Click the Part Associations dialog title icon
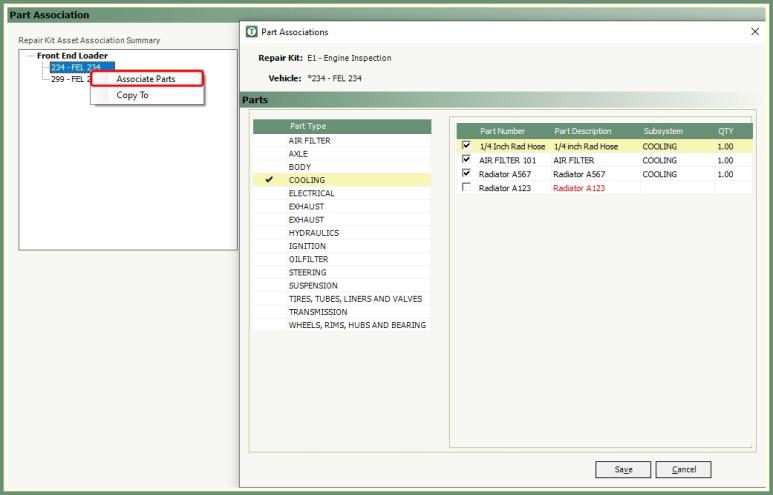Image resolution: width=773 pixels, height=495 pixels. [252, 32]
